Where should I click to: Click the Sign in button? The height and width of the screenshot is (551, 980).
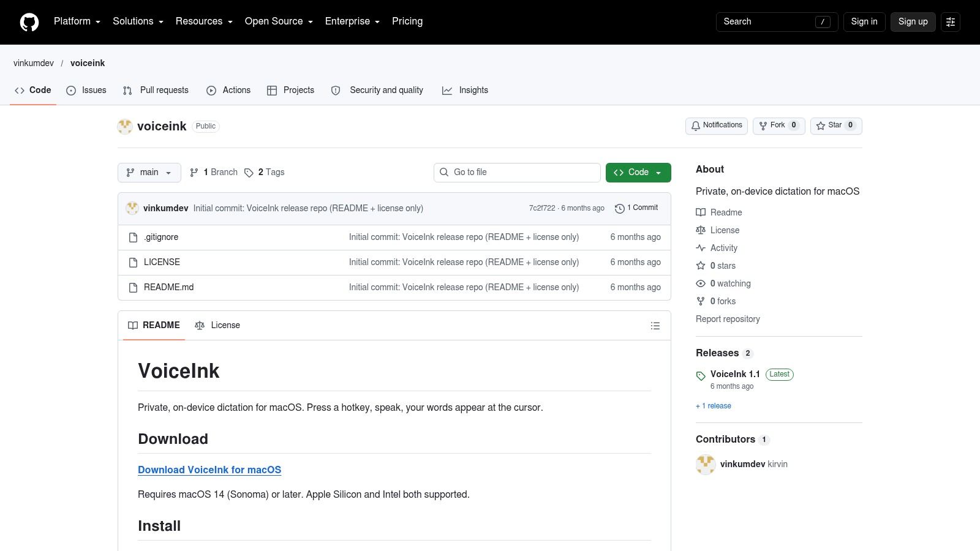pyautogui.click(x=864, y=22)
